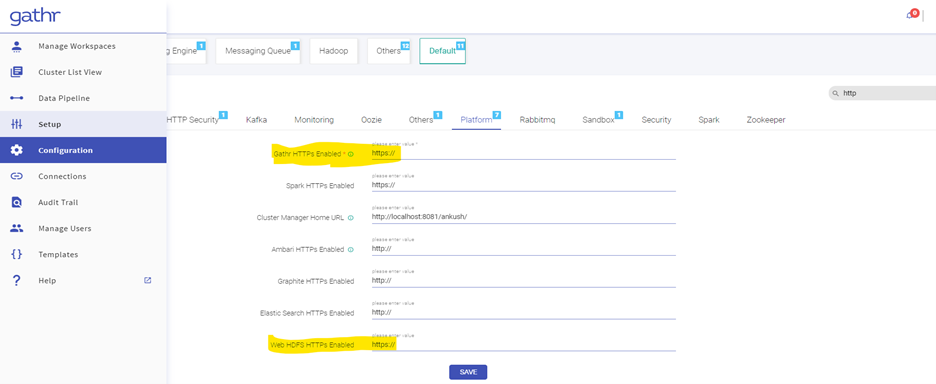
Task: Click Gathr HTTPs Enabled value field
Action: (524, 153)
